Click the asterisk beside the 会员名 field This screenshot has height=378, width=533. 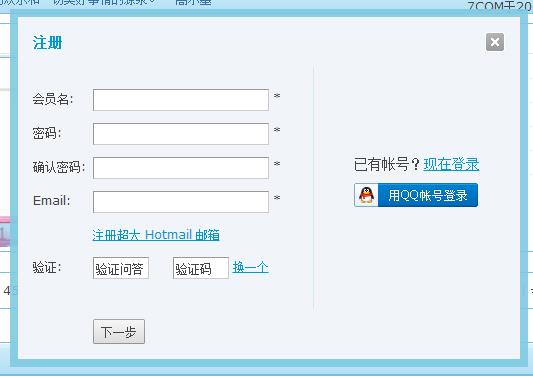[277, 96]
